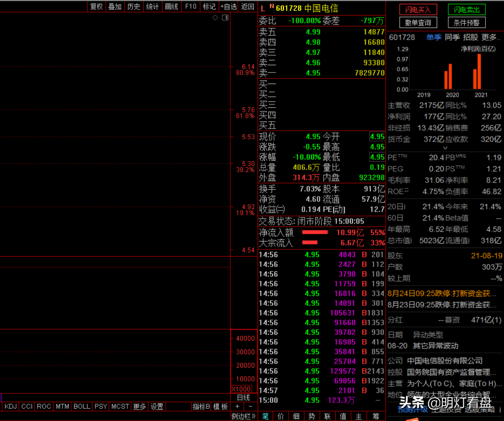
Task: Switch to 价 price tab
Action: pos(280,416)
